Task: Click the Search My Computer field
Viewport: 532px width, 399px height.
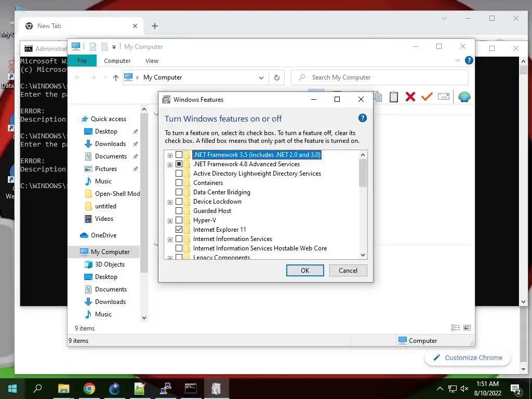Action: (380, 78)
